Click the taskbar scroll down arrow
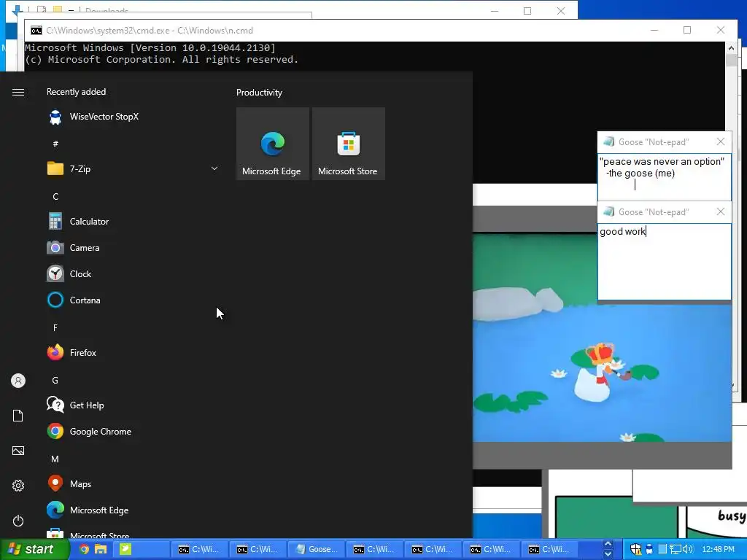 (608, 554)
